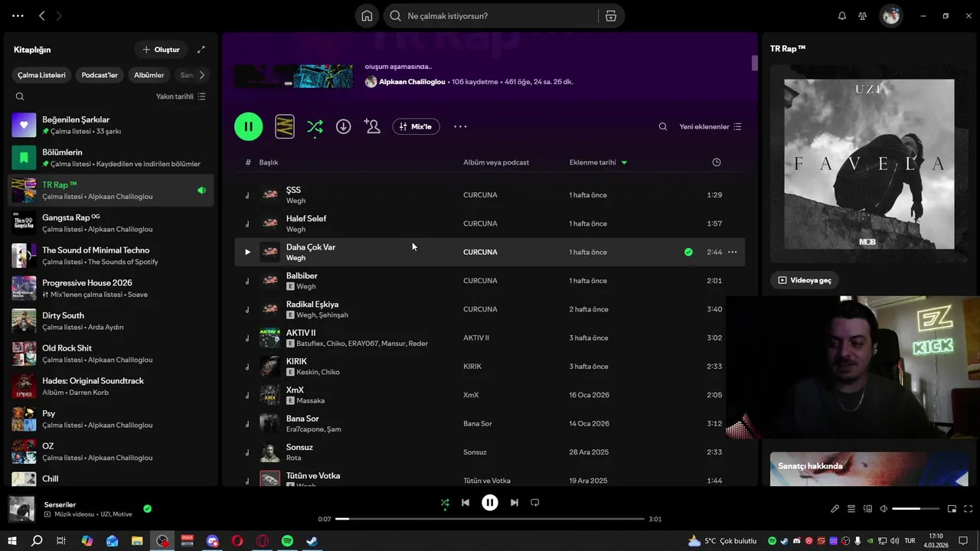
Task: Click the Mix'le button
Action: (416, 127)
